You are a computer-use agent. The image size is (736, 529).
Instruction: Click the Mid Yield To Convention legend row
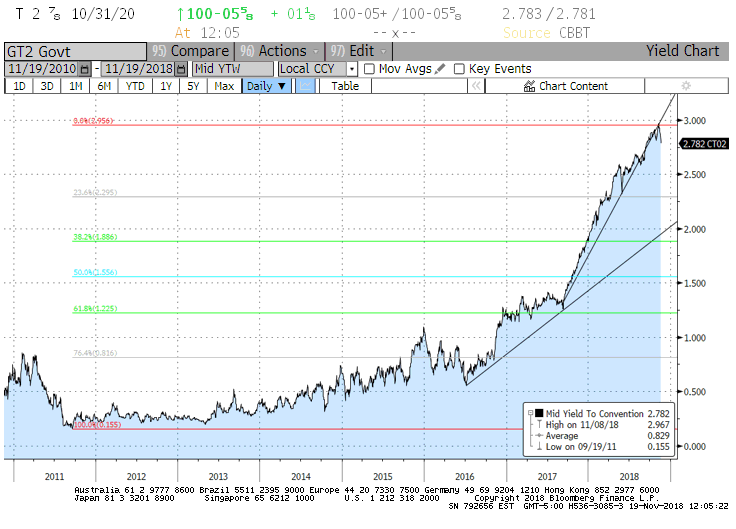pos(603,414)
